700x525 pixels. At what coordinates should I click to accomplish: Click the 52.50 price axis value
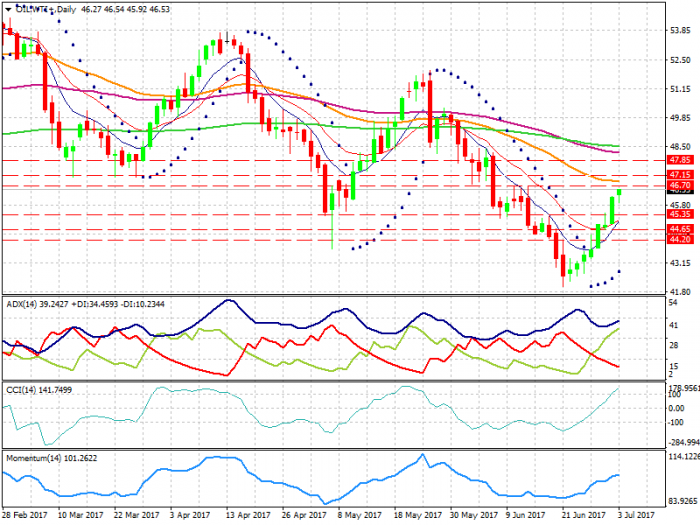tap(680, 60)
